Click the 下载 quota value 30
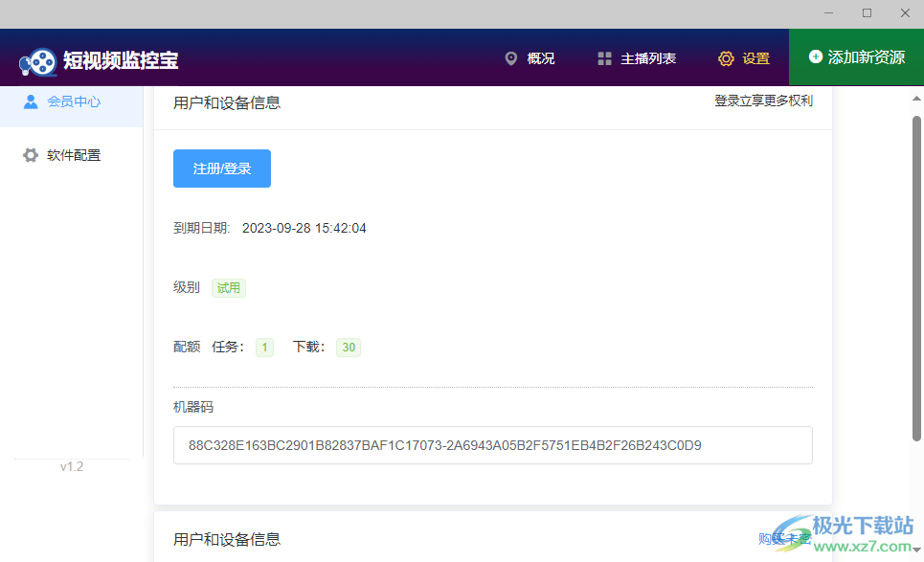The image size is (924, 562). pos(349,348)
